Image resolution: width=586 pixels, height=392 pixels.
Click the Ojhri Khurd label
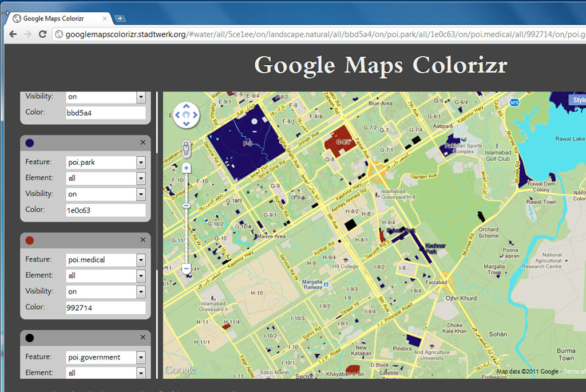461,298
